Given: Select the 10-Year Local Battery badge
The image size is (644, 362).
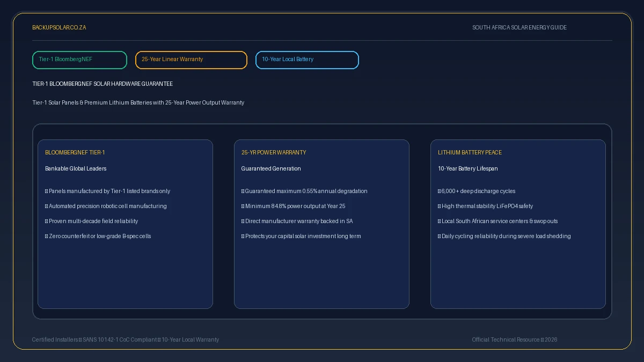Looking at the screenshot, I should coord(307,60).
